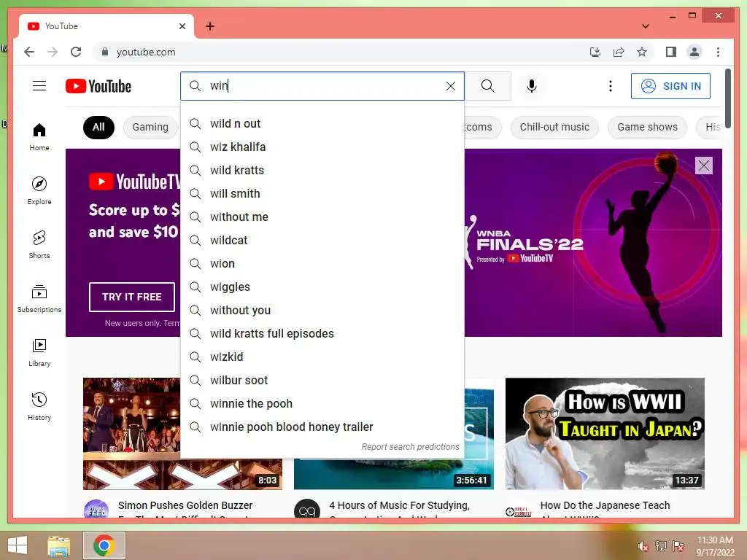Click Report search predictions link
The image size is (747, 560).
click(410, 447)
